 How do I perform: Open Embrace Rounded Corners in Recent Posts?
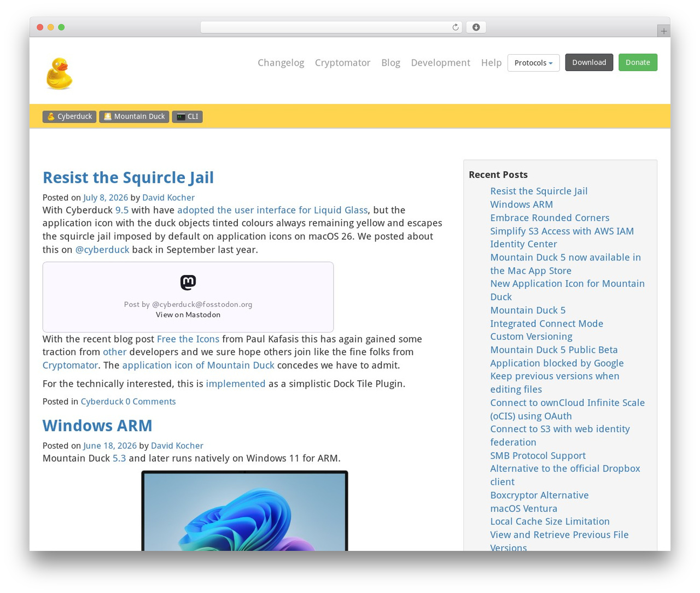click(x=550, y=218)
